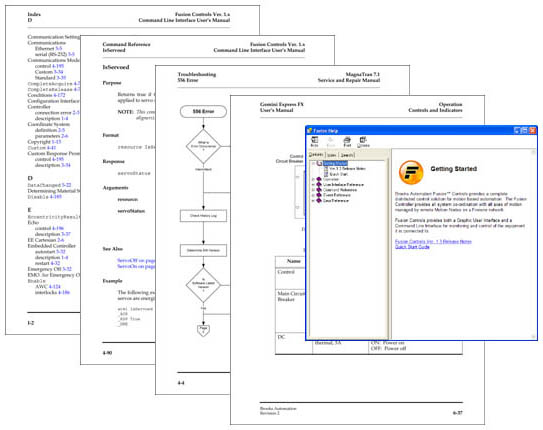Click the purple book icon beside Event Reference
This screenshot has height=430, width=543.
click(x=319, y=195)
